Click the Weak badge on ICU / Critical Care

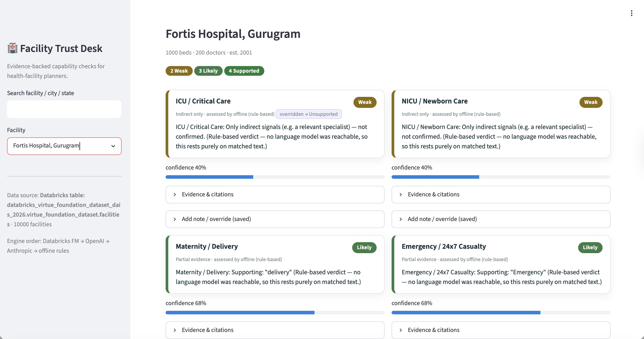pos(365,102)
